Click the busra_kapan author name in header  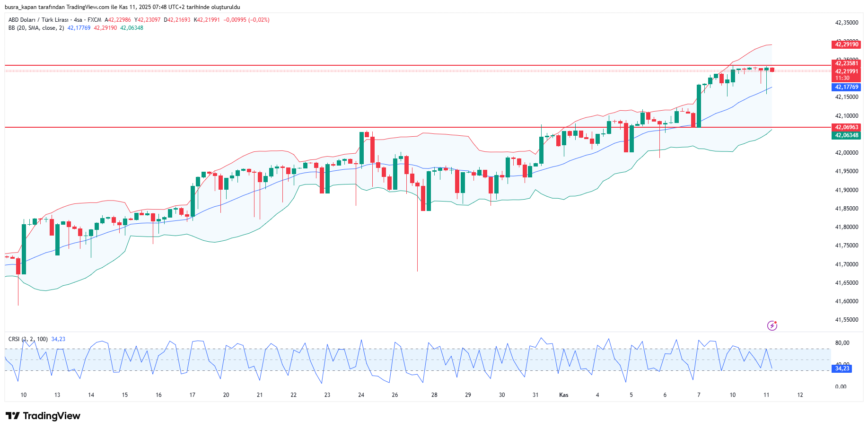(20, 7)
